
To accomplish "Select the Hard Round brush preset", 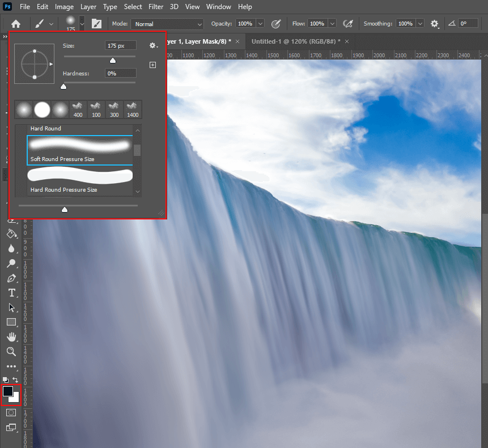I will (80, 129).
